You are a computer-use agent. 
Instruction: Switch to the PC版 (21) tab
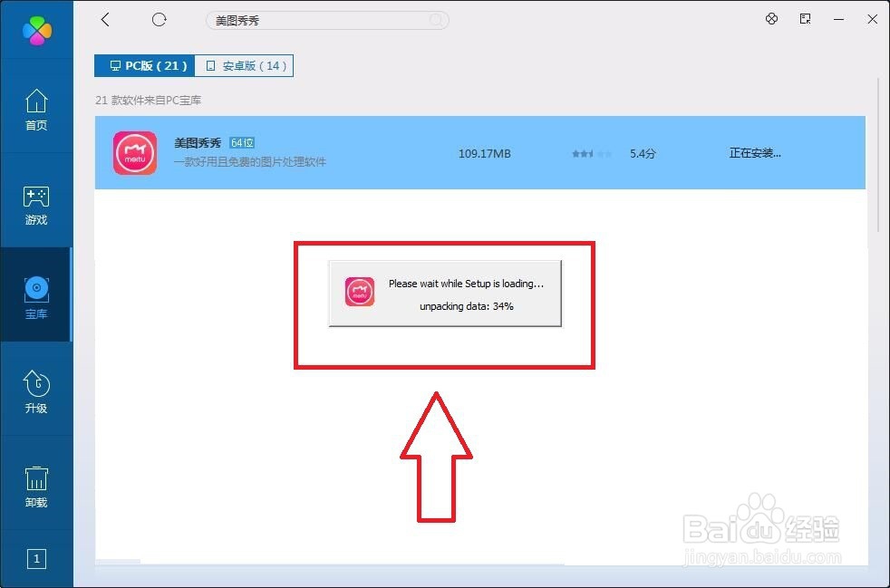pyautogui.click(x=145, y=66)
